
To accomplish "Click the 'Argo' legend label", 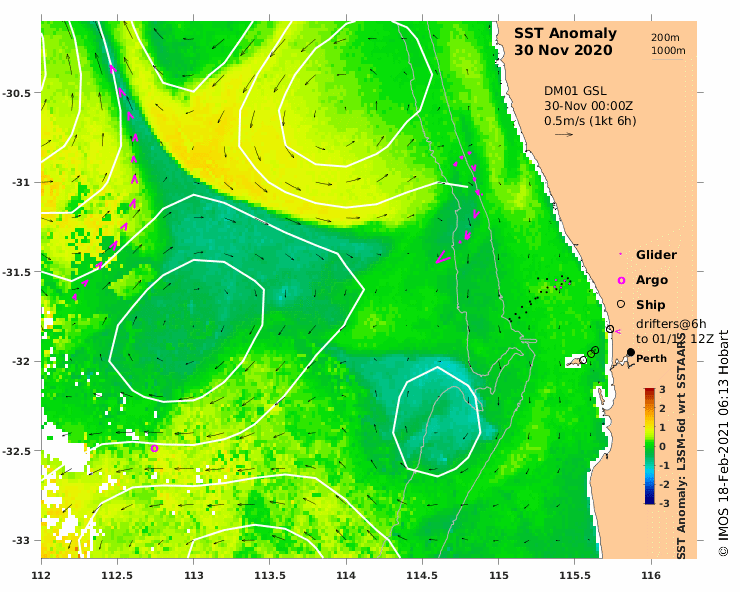I will (x=652, y=280).
